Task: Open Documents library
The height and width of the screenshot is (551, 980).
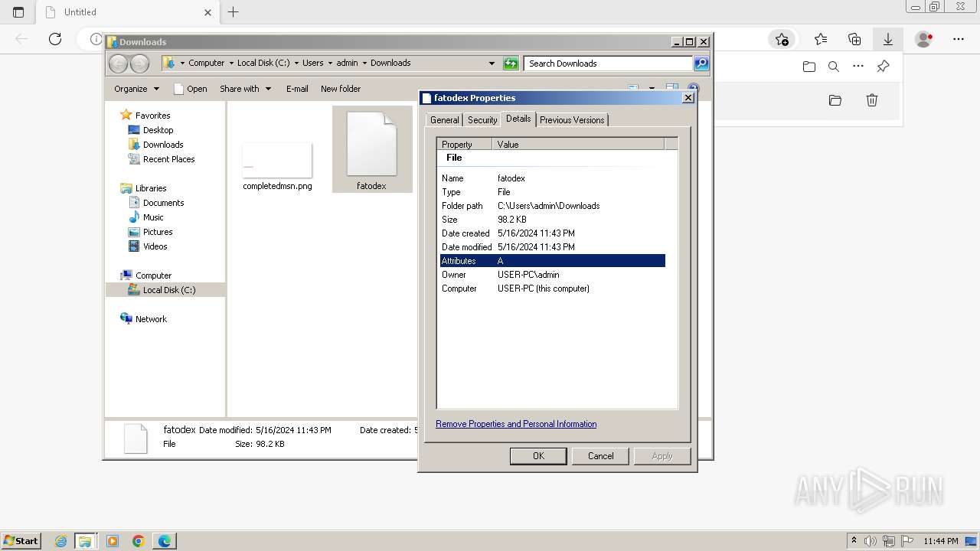Action: coord(163,203)
